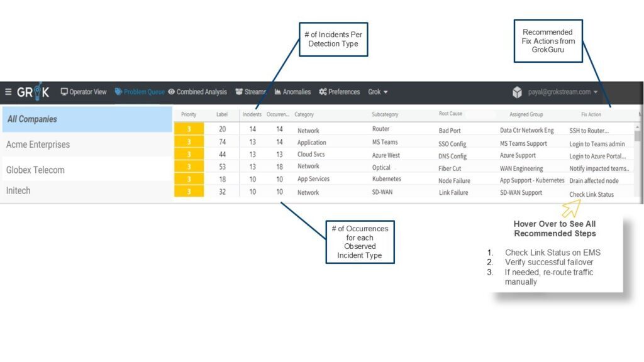Open Preferences from the navbar
644x362 pixels.
339,92
